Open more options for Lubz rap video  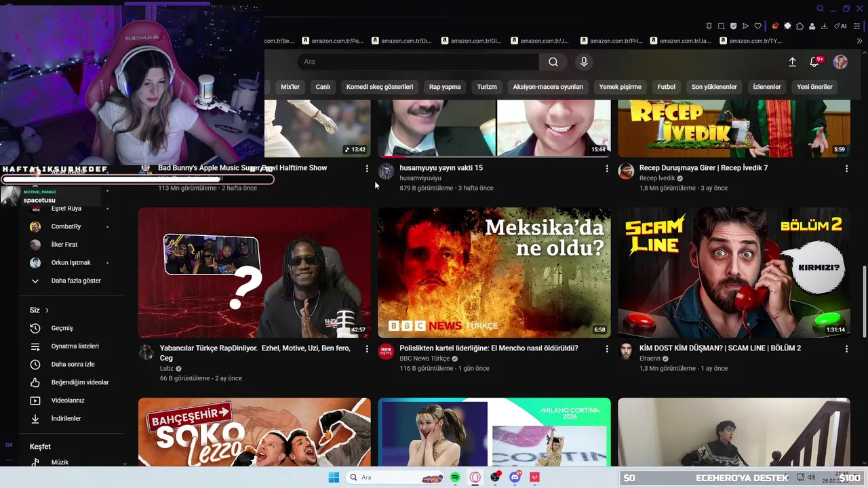pyautogui.click(x=367, y=348)
